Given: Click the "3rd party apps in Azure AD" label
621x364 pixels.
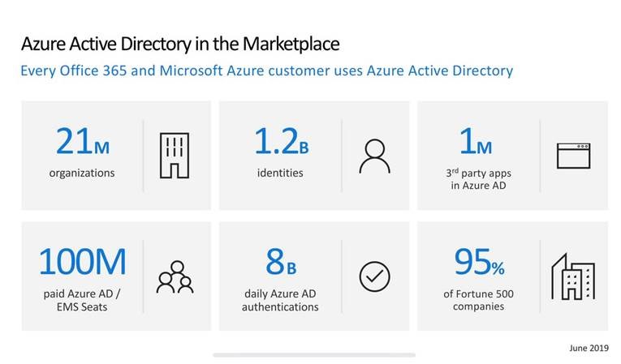Looking at the screenshot, I should (478, 179).
